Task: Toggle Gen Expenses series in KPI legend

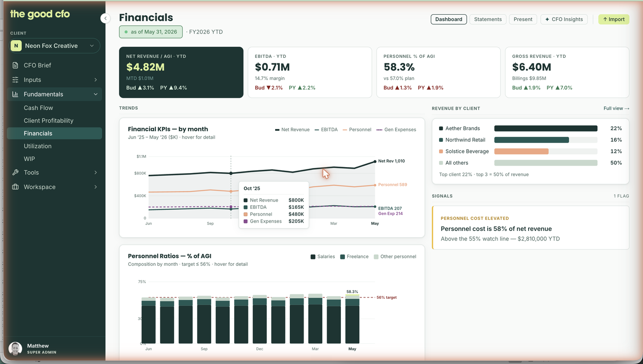Action: (x=396, y=129)
